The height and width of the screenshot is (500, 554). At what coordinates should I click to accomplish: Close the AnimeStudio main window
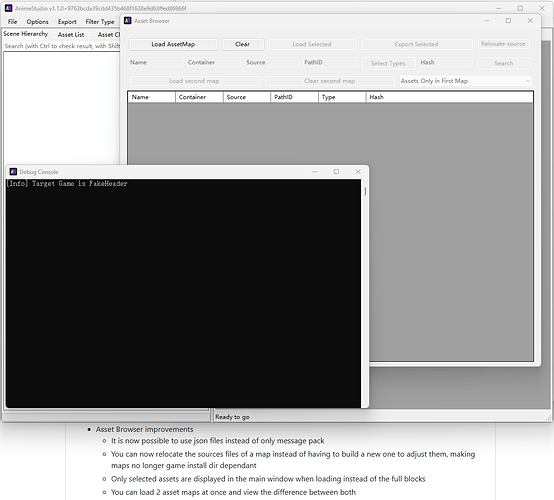(542, 8)
